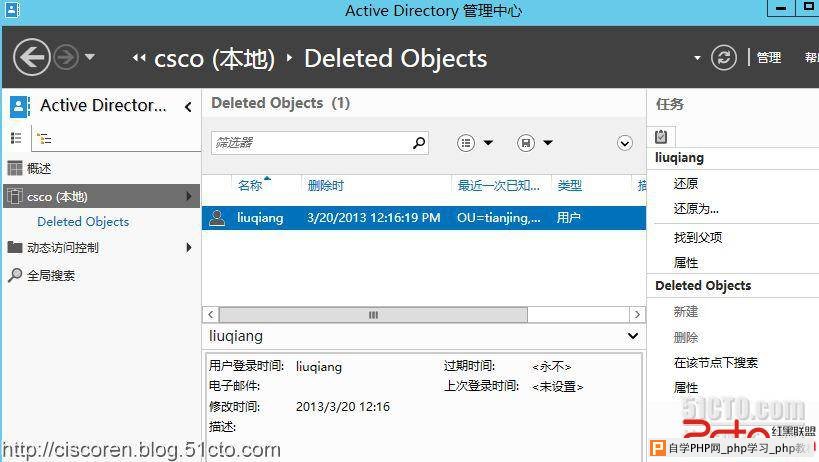Click the breadcrumb arrow after csco (本地)
This screenshot has height=462, width=819.
pyautogui.click(x=290, y=58)
